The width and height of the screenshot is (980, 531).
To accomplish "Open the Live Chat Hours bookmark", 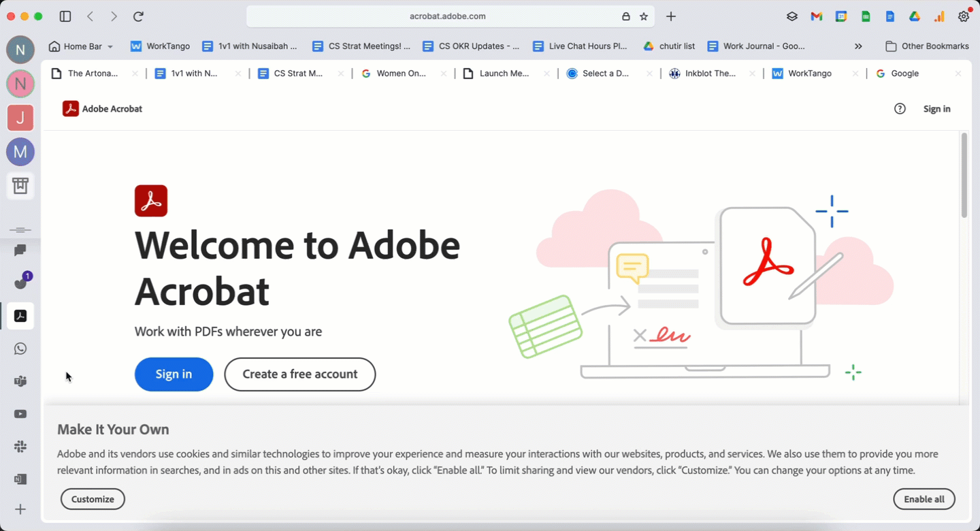I will tap(580, 46).
